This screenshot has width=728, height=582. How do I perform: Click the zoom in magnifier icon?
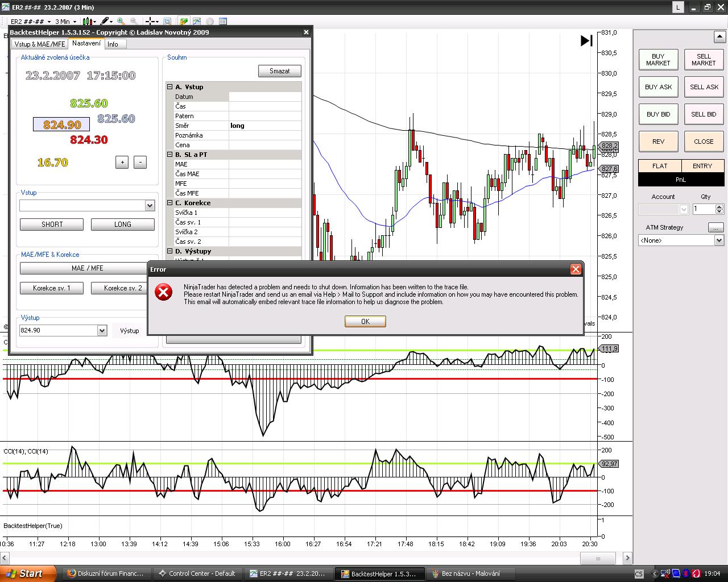click(x=121, y=22)
